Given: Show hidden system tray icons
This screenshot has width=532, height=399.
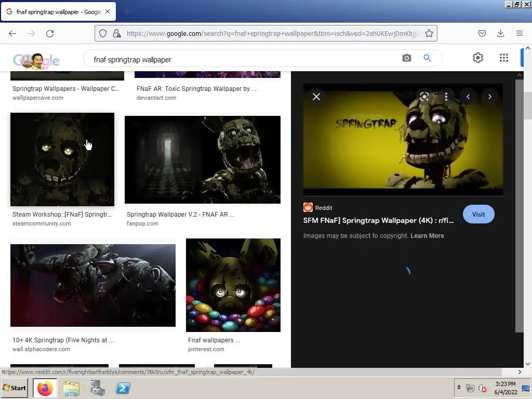Looking at the screenshot, I should click(459, 388).
